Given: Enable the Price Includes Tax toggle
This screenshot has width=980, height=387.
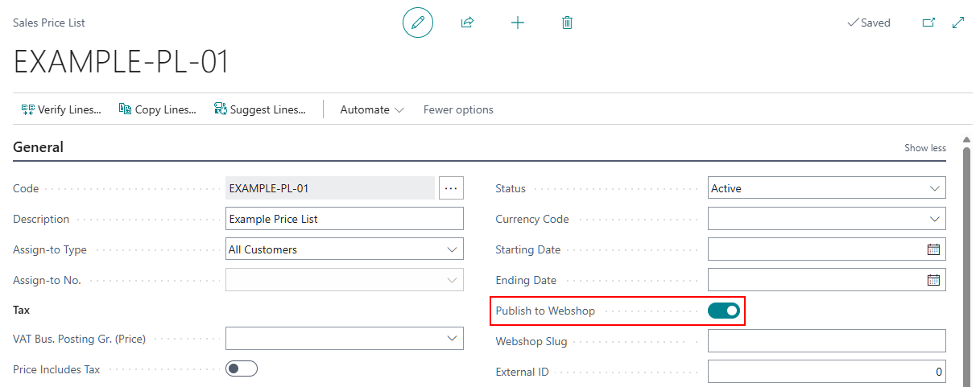Looking at the screenshot, I should (x=242, y=368).
